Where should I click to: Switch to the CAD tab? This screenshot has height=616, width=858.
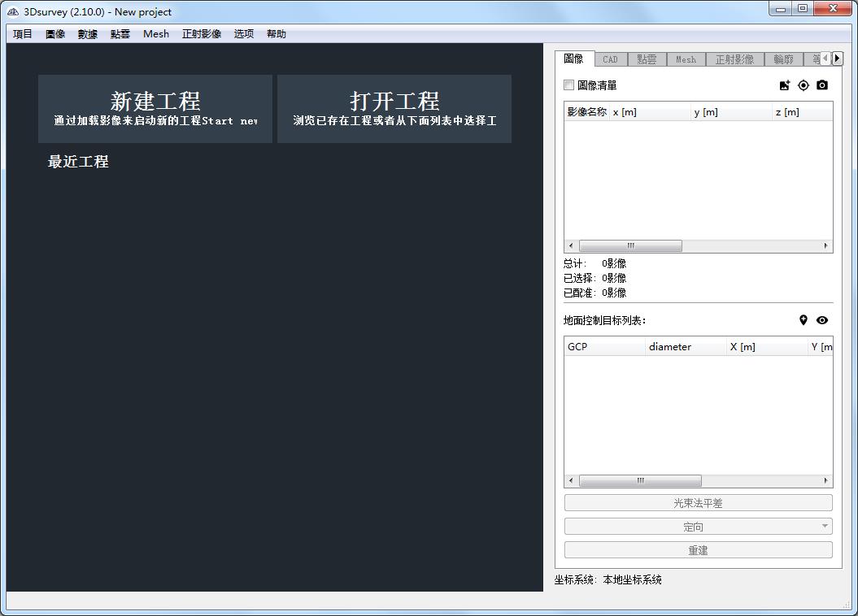tap(610, 59)
